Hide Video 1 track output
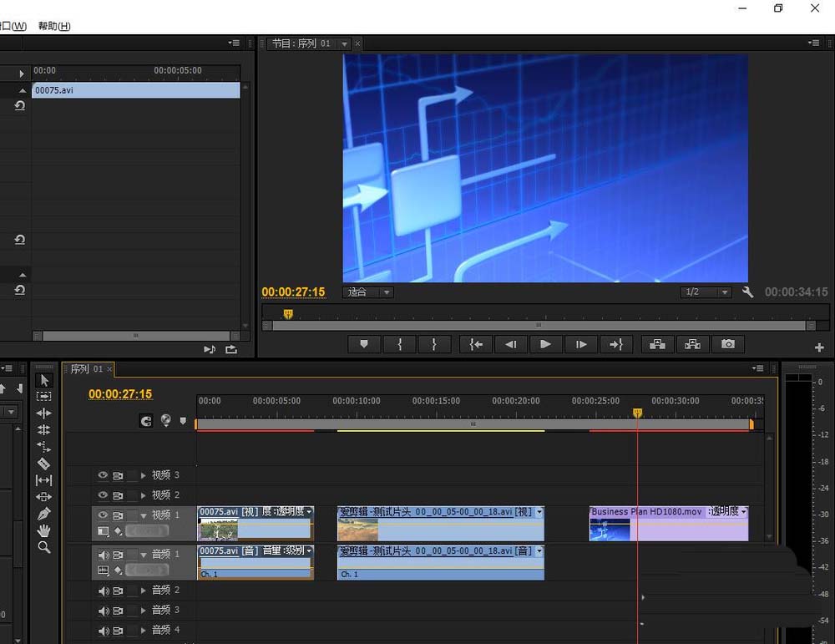 click(x=103, y=515)
